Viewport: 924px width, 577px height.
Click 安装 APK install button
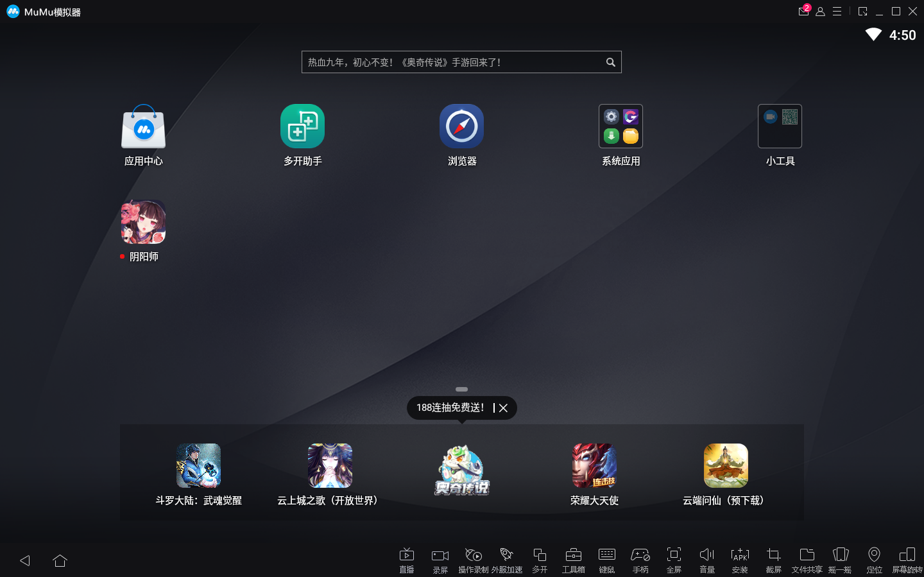(x=740, y=560)
